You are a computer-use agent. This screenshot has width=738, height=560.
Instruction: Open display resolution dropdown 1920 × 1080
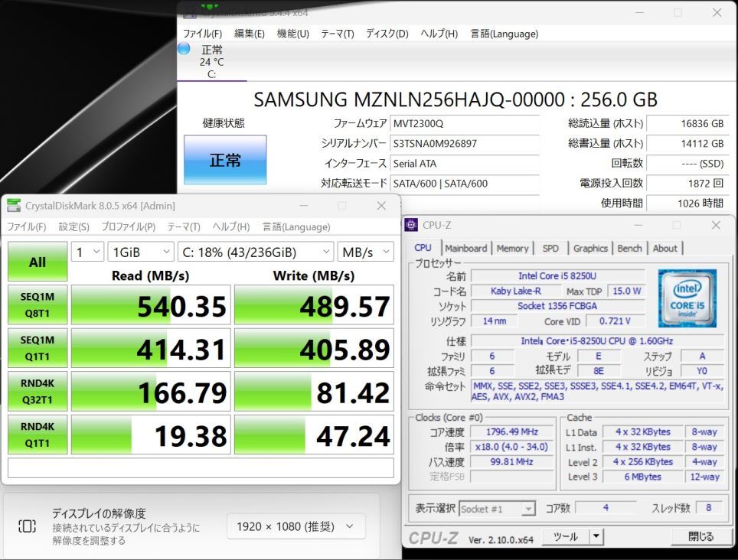(x=296, y=526)
